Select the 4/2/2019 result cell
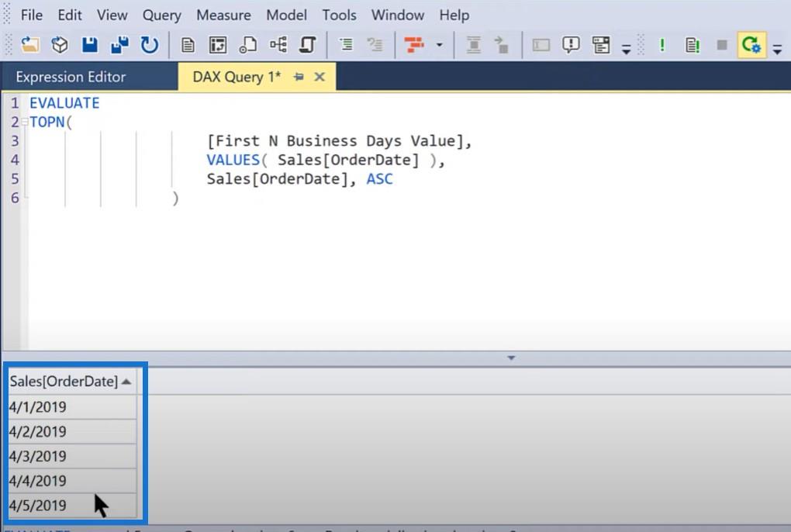 pyautogui.click(x=71, y=431)
